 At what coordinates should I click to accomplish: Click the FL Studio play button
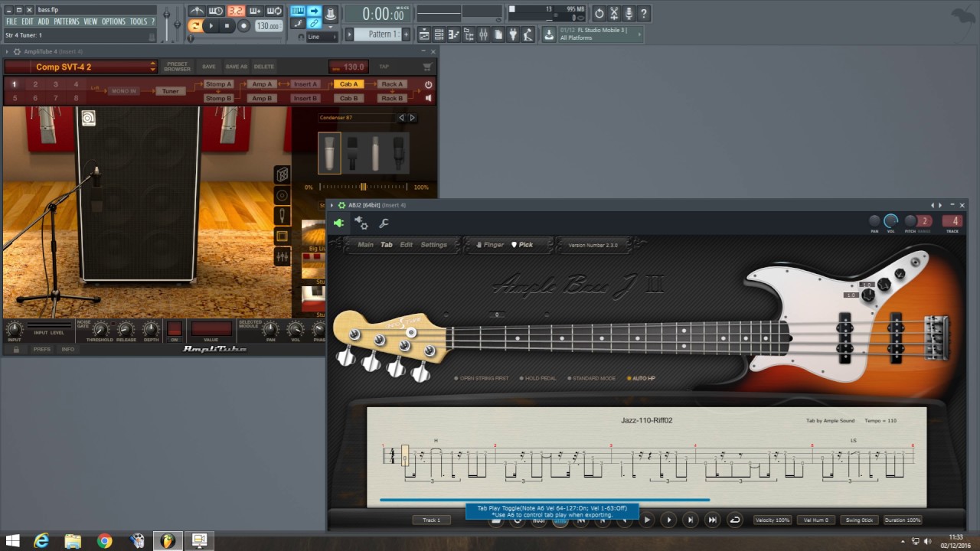pyautogui.click(x=211, y=26)
